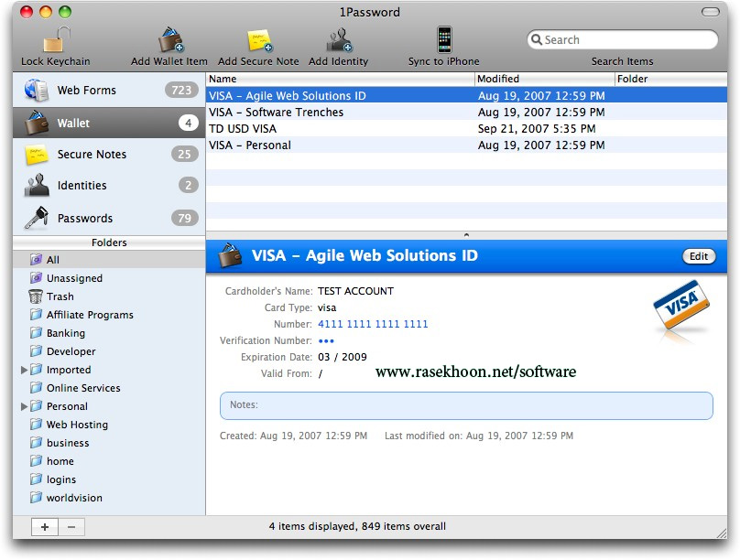Click the expiration date 03 / 2009

tap(343, 357)
